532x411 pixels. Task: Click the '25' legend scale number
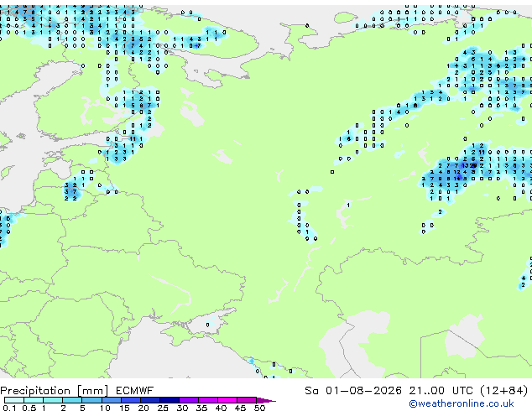pyautogui.click(x=163, y=408)
